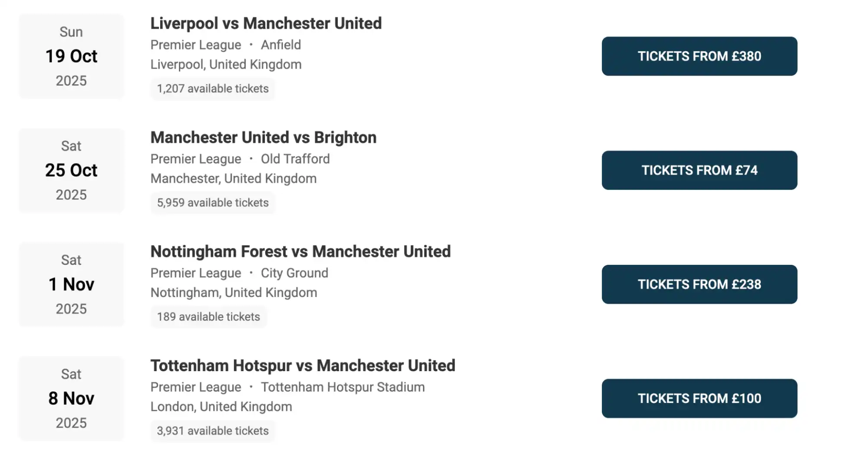Click the 3,931 available tickets badge
Viewport: 868px width, 458px height.
pyautogui.click(x=213, y=431)
